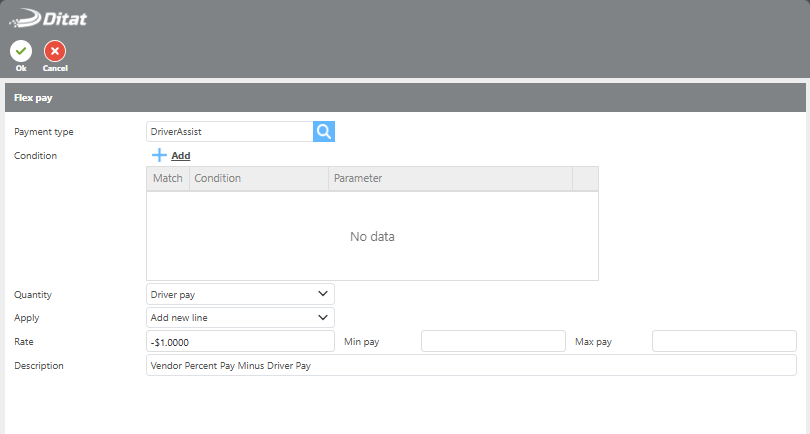Click the empty last column header cell
Viewport: 810px width, 434px height.
point(585,178)
